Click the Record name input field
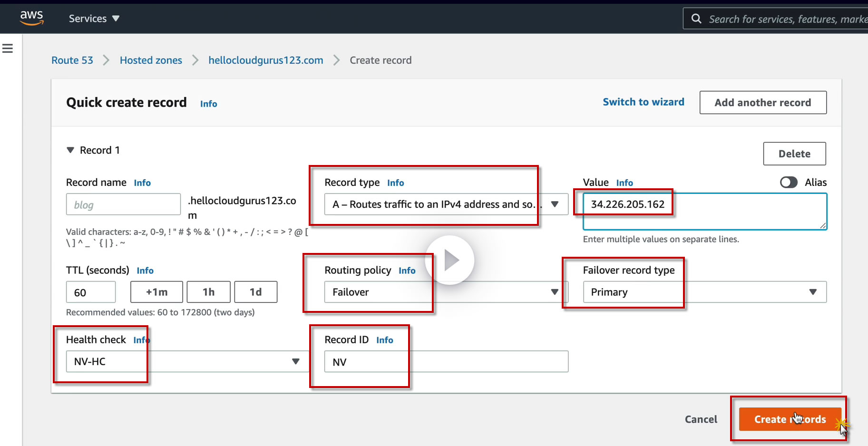Image resolution: width=868 pixels, height=446 pixels. (123, 204)
